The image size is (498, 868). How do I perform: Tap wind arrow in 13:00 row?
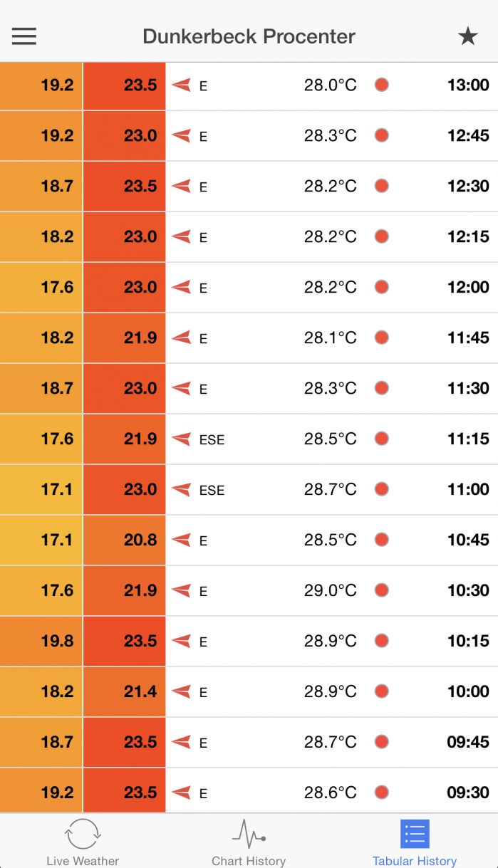(x=182, y=85)
